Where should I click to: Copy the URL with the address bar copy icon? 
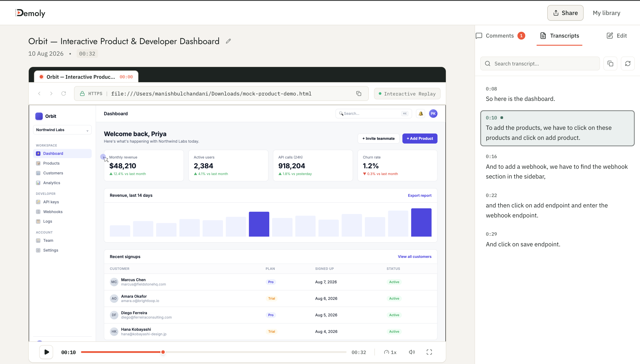click(x=359, y=94)
